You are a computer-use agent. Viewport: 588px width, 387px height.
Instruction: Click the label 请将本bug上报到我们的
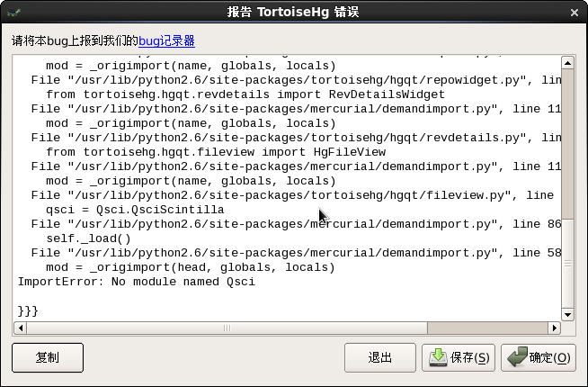(x=75, y=40)
